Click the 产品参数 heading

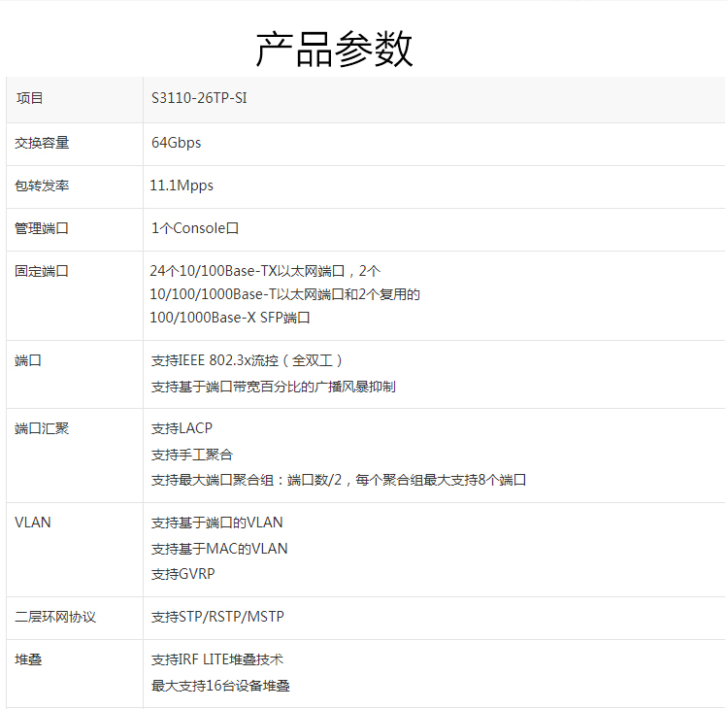tap(334, 50)
